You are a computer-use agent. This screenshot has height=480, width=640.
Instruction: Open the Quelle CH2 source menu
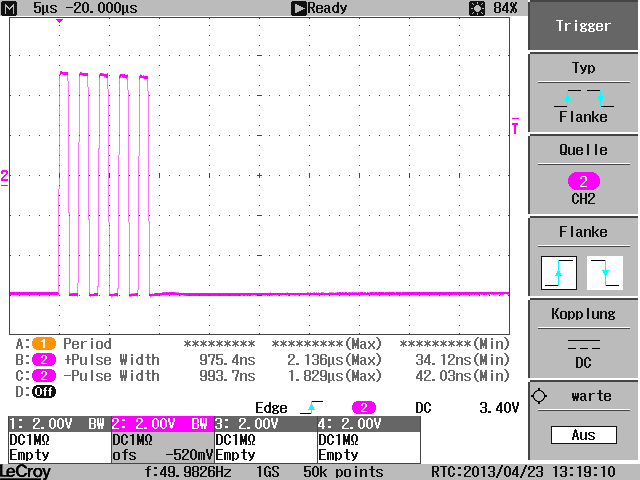(x=583, y=175)
